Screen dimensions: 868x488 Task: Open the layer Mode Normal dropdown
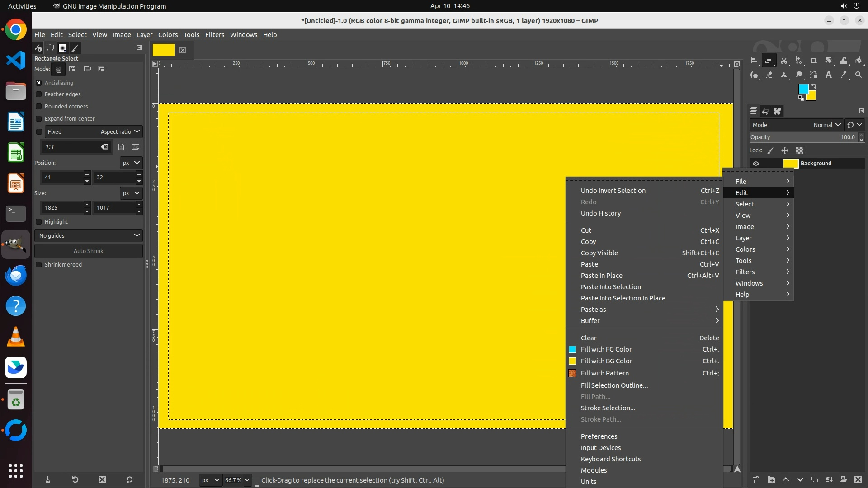point(826,125)
